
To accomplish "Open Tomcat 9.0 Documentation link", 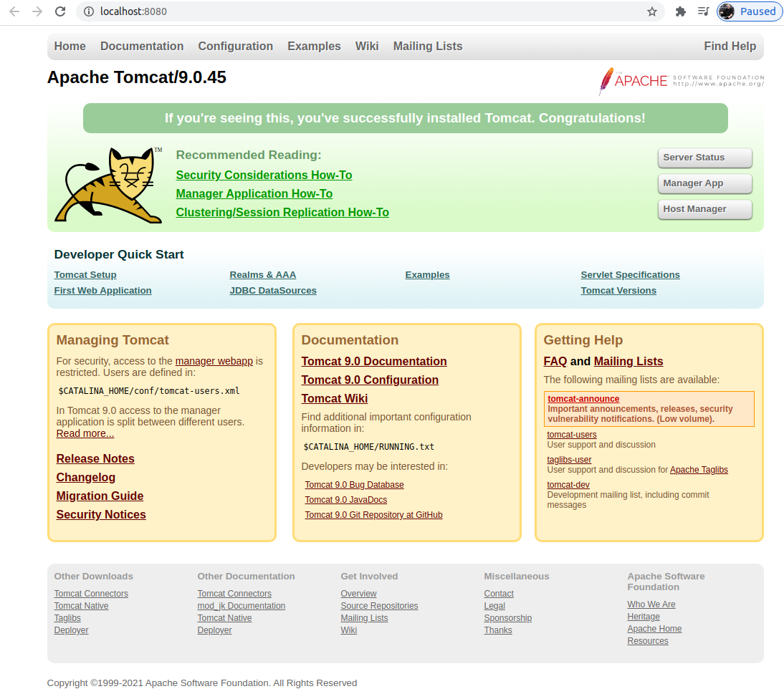I will coord(374,361).
